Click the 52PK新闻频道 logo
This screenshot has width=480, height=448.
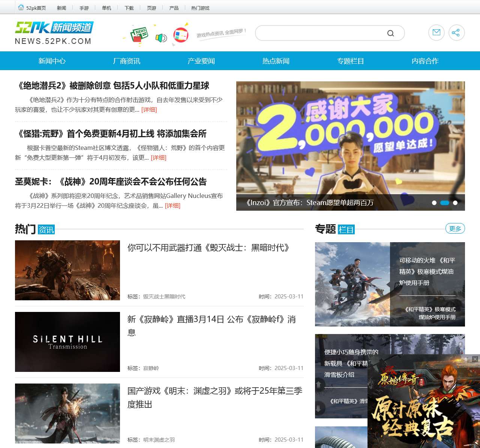coord(54,33)
